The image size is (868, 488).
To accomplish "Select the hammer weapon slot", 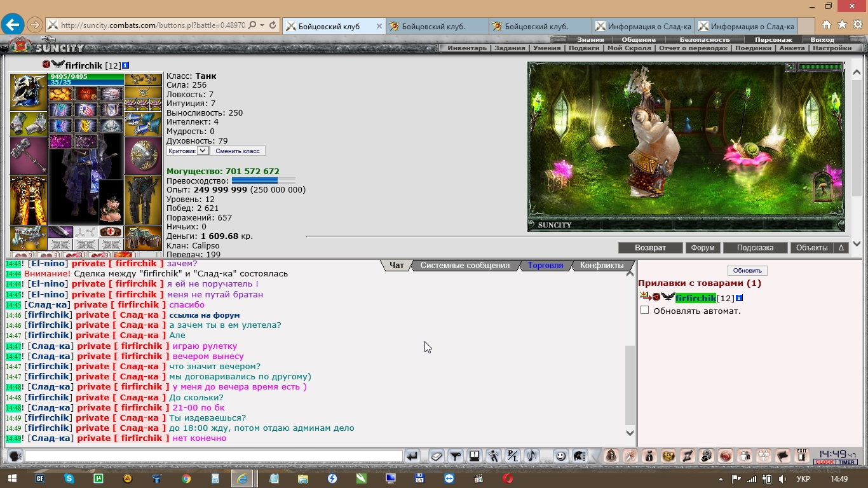I will (28, 156).
